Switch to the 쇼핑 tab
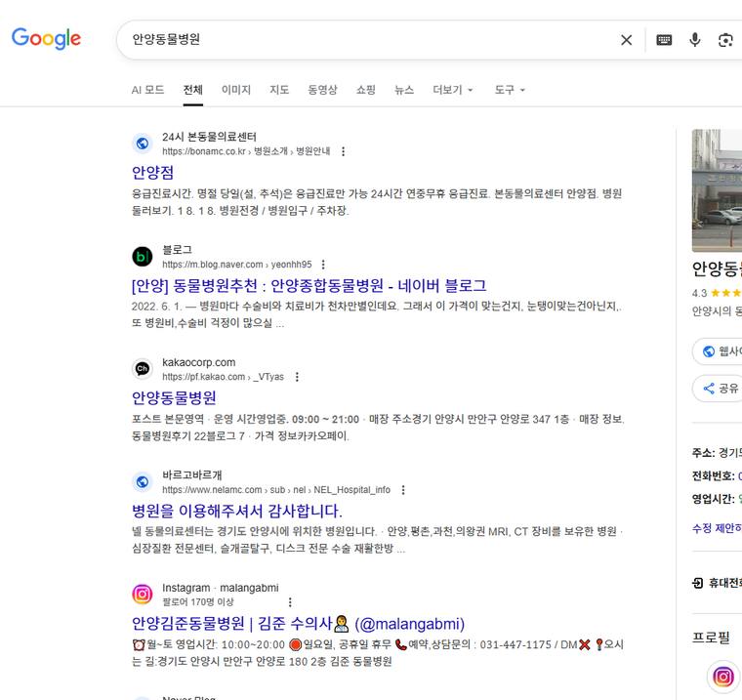The image size is (742, 700). point(366,90)
